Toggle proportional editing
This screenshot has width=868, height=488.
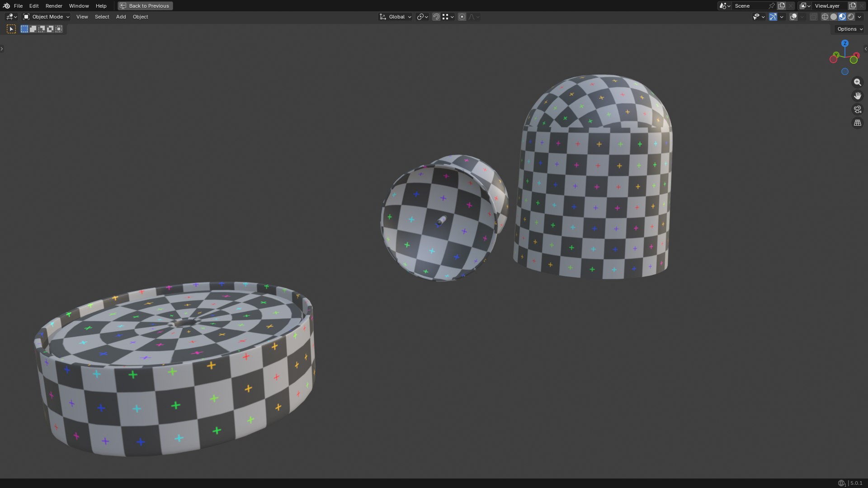pyautogui.click(x=462, y=17)
